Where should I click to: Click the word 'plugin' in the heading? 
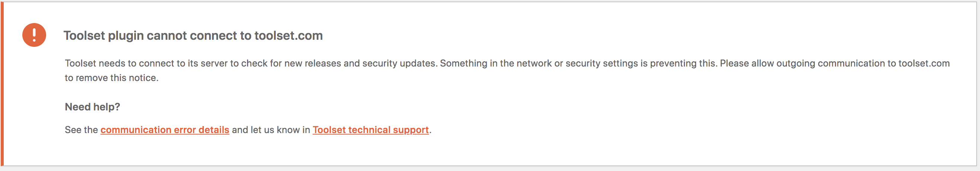click(x=126, y=36)
